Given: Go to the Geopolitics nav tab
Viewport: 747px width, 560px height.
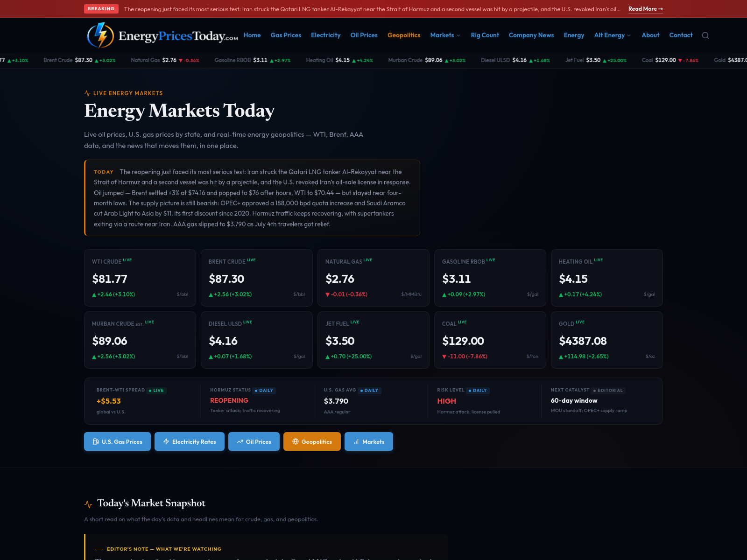Looking at the screenshot, I should (404, 35).
